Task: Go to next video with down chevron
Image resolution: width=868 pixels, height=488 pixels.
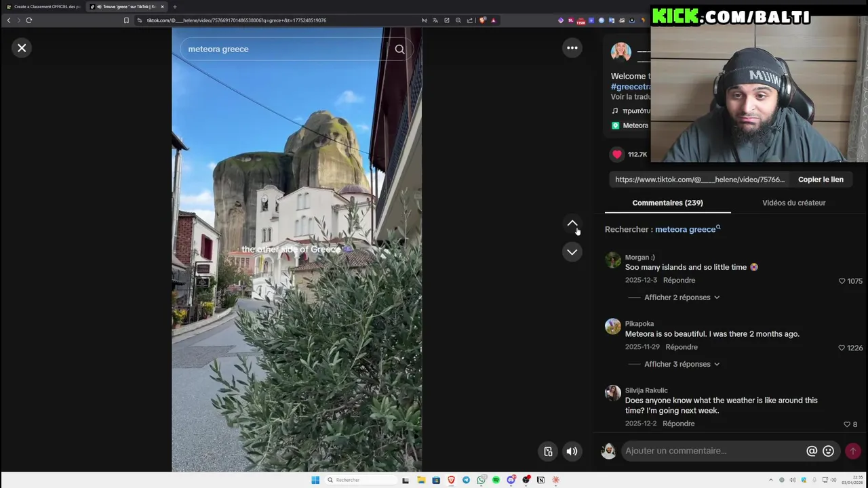Action: coord(572,251)
